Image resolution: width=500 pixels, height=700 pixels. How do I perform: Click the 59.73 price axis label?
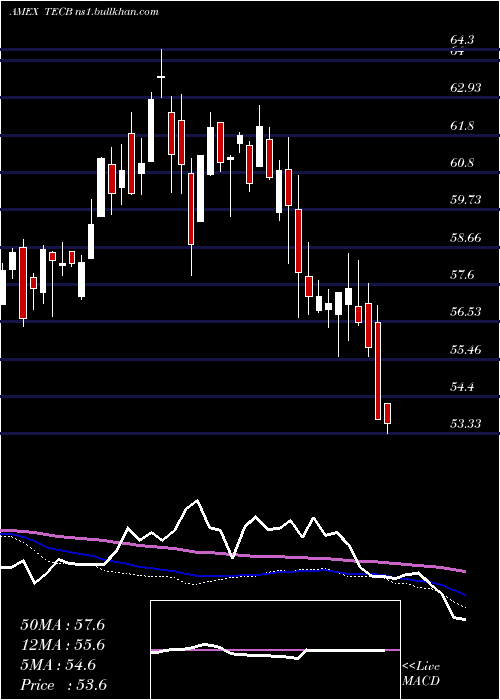click(x=466, y=200)
